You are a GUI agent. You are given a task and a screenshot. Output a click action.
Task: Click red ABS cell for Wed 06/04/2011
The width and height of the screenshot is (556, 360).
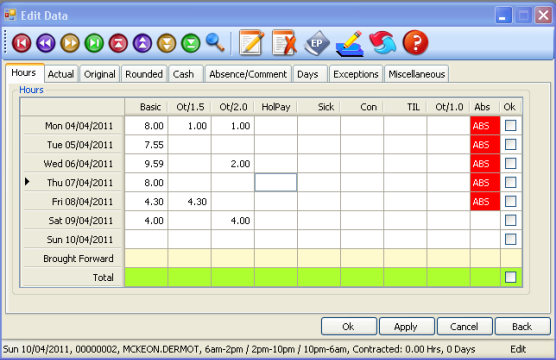click(485, 164)
